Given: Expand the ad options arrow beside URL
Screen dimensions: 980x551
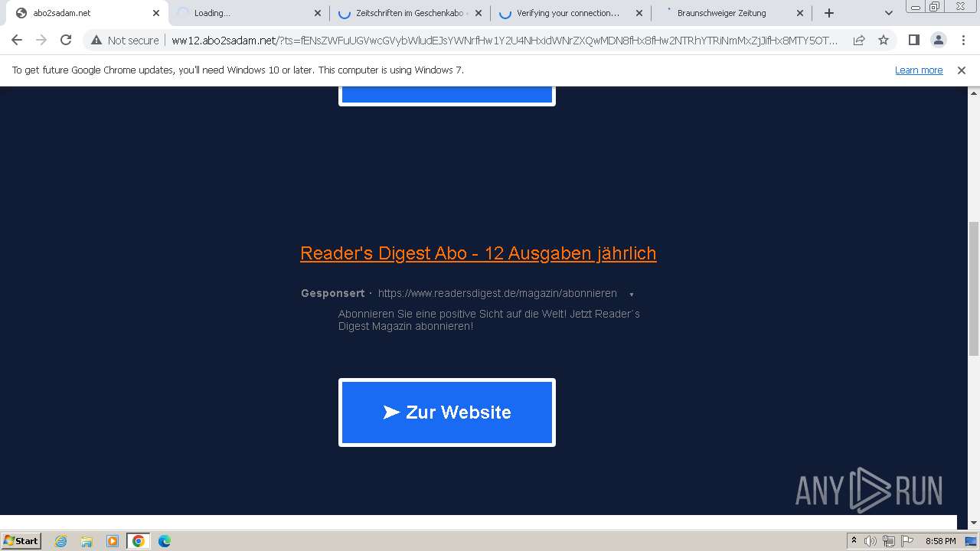Looking at the screenshot, I should (x=631, y=295).
